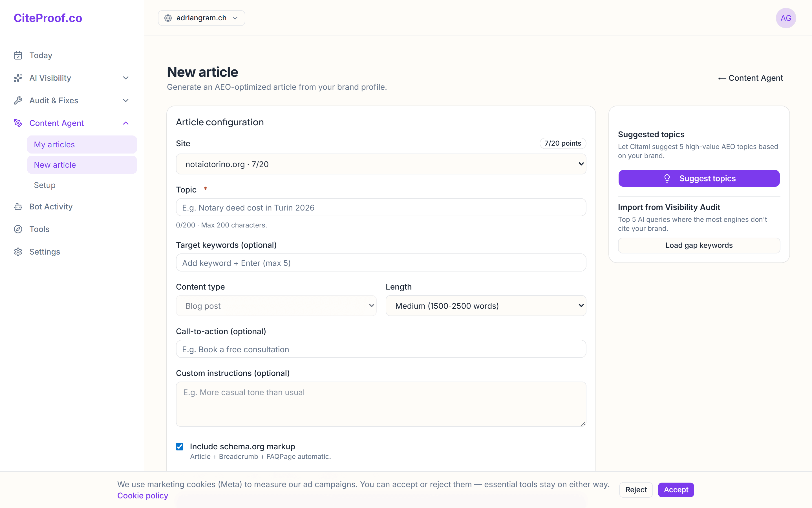
Task: Focus the Custom instructions textarea
Action: point(381,404)
